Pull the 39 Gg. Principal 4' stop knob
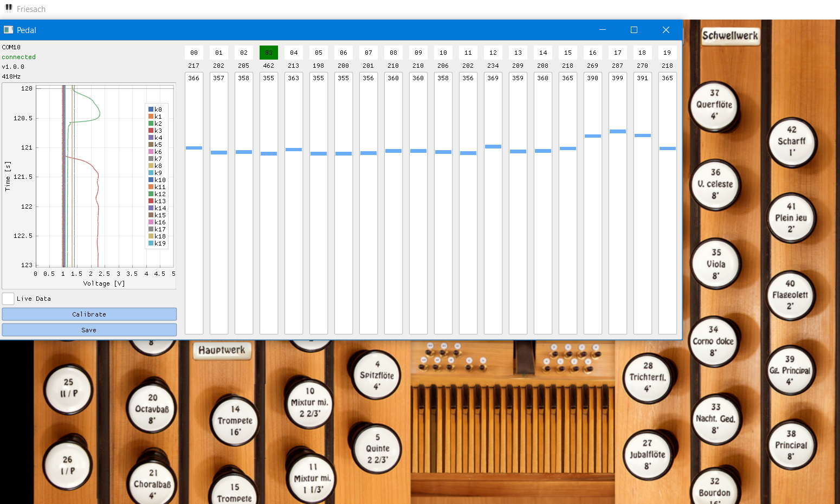840x504 pixels. [790, 371]
